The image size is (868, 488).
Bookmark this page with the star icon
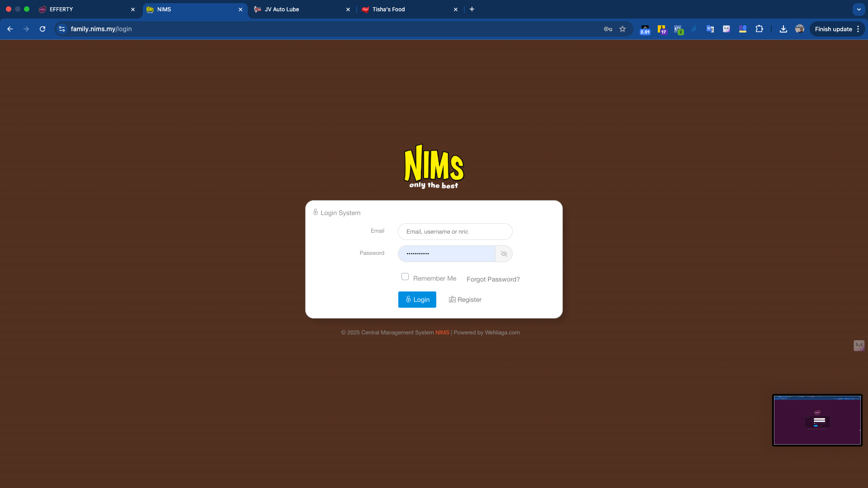click(x=623, y=29)
